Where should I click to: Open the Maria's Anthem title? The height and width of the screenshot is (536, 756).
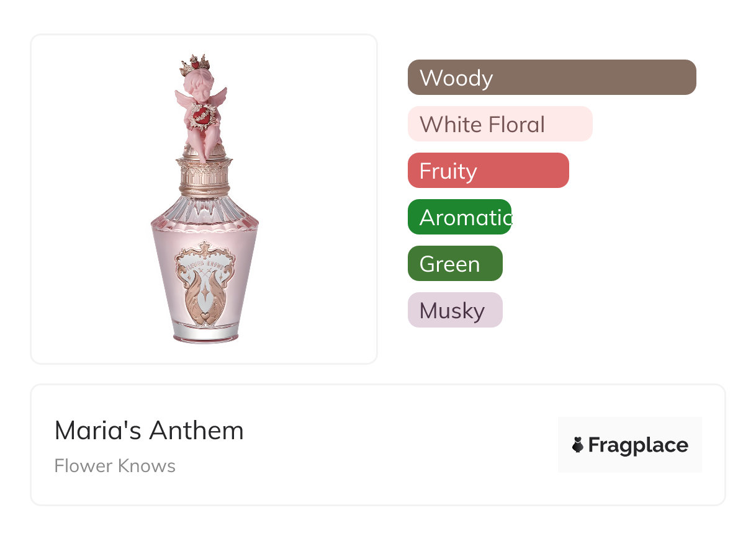click(149, 431)
